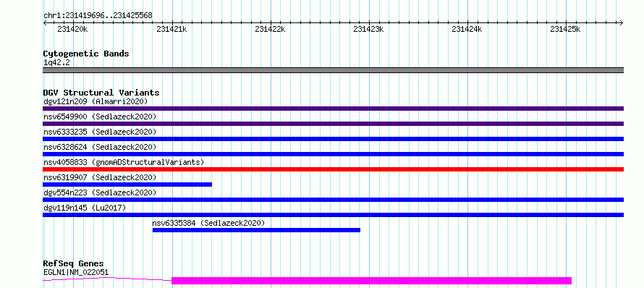The width and height of the screenshot is (644, 288).
Task: Select the nsv6549900 (Sedlazeck2020) purple variant bar
Action: (333, 124)
